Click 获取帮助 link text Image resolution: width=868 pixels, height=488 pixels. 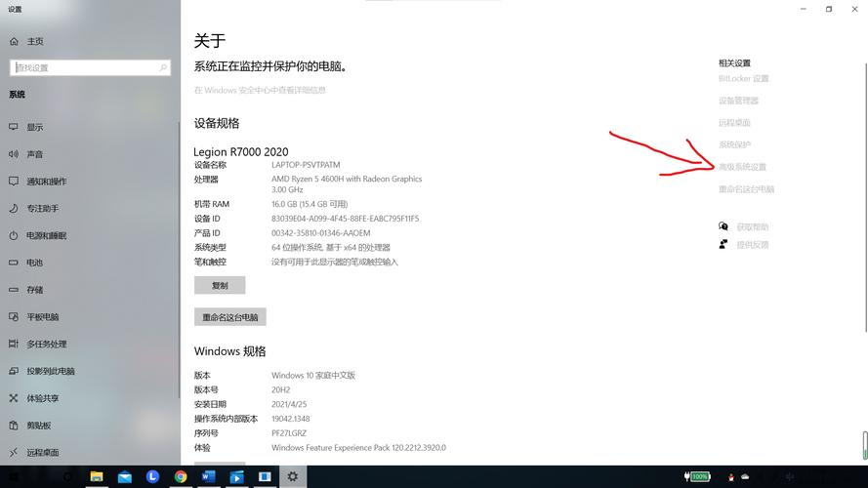click(x=753, y=226)
